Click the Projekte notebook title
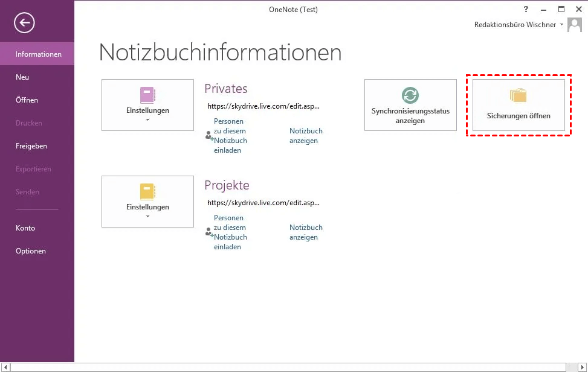588x373 pixels. pos(227,185)
